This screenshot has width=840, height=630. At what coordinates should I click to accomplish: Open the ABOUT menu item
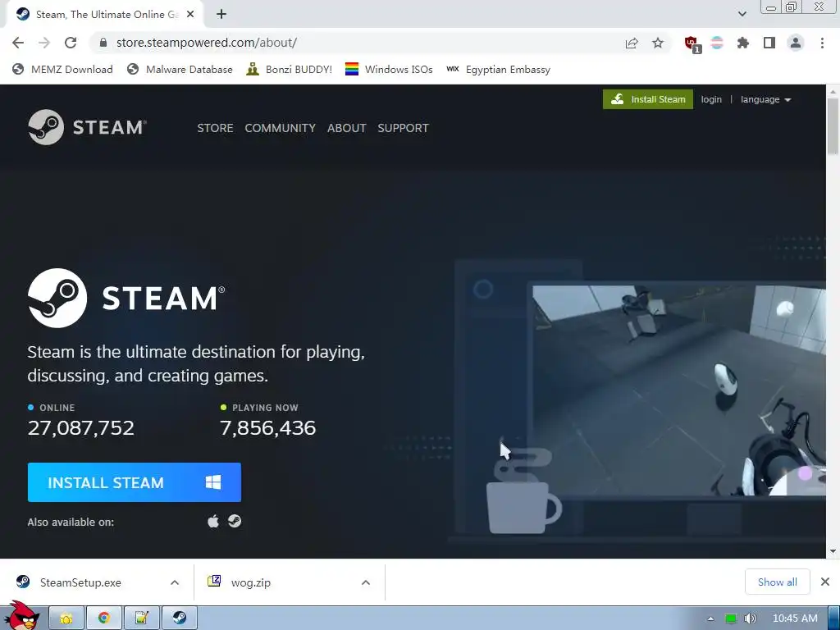click(347, 128)
